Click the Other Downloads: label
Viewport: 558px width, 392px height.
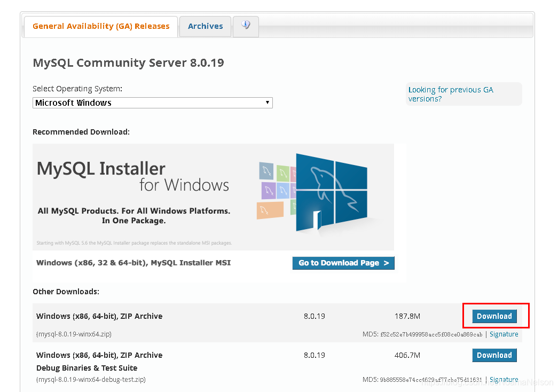pos(66,292)
